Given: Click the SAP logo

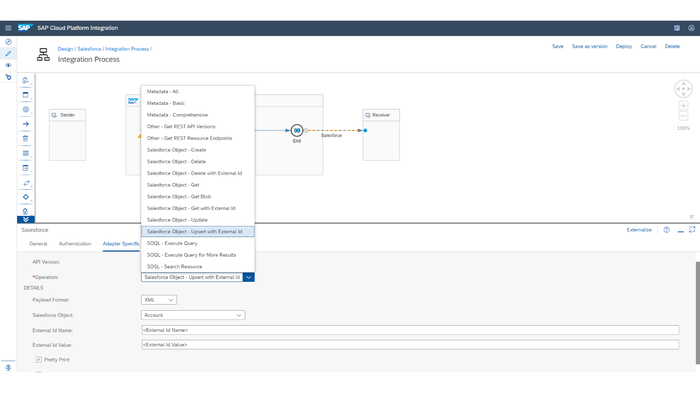Looking at the screenshot, I should pos(25,28).
